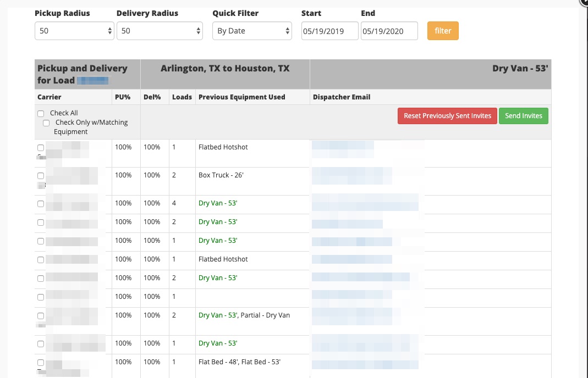Open the Delivery Radius dropdown
The image size is (588, 378).
[160, 31]
